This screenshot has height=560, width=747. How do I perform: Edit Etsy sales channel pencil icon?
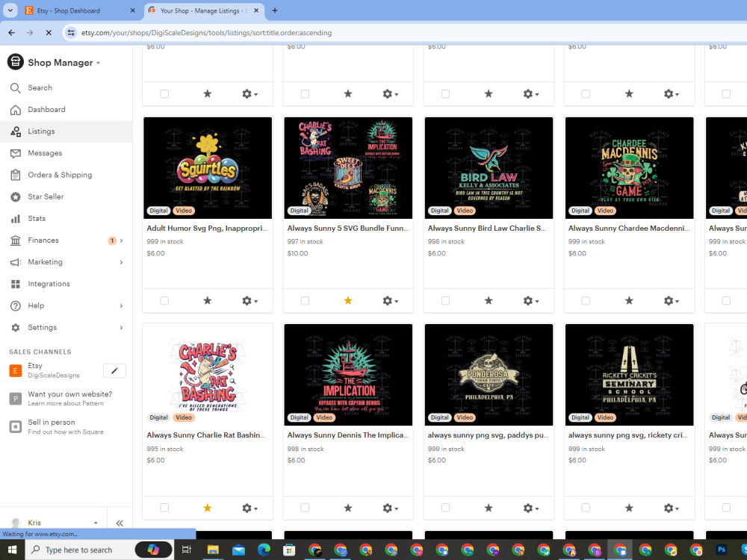pyautogui.click(x=114, y=370)
